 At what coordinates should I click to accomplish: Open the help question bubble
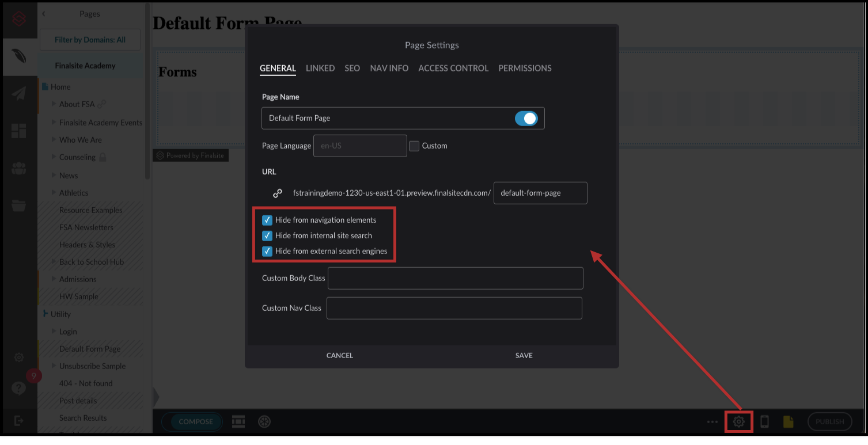19,389
